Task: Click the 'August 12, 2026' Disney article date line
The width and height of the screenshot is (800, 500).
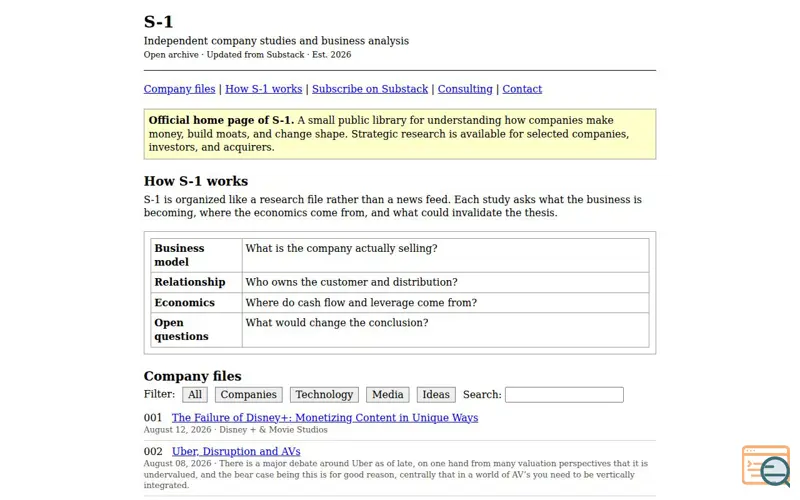Action: pos(235,430)
